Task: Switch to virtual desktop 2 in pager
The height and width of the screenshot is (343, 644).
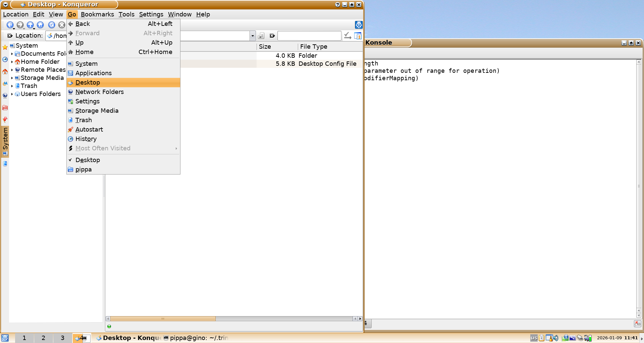Action: point(43,338)
